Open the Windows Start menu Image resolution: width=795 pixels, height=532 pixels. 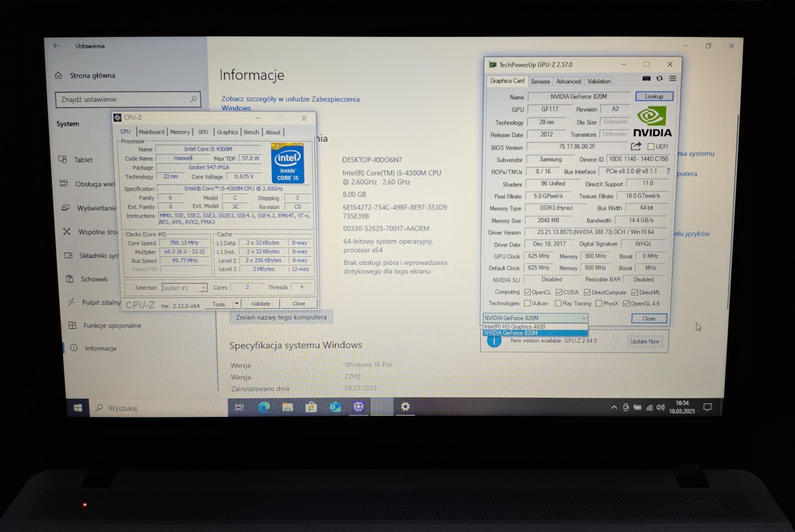click(78, 408)
